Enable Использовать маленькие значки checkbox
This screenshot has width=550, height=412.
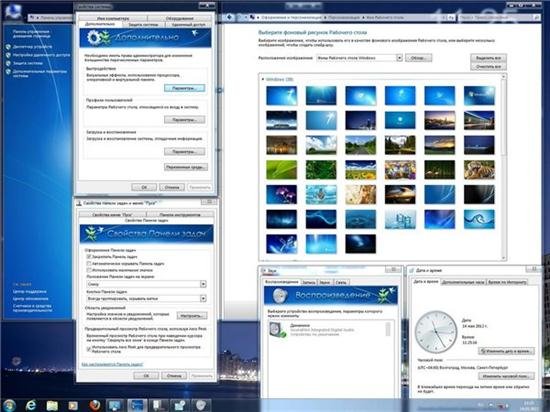click(89, 270)
